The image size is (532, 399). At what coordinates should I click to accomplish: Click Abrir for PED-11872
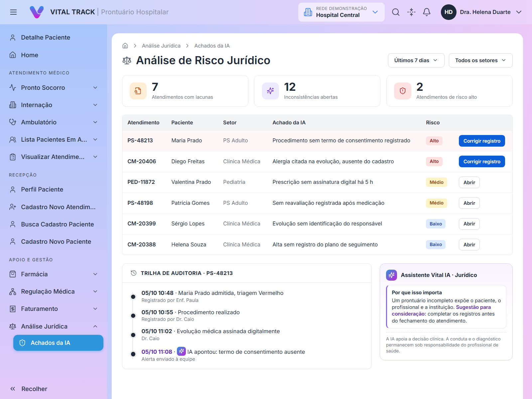tap(469, 182)
